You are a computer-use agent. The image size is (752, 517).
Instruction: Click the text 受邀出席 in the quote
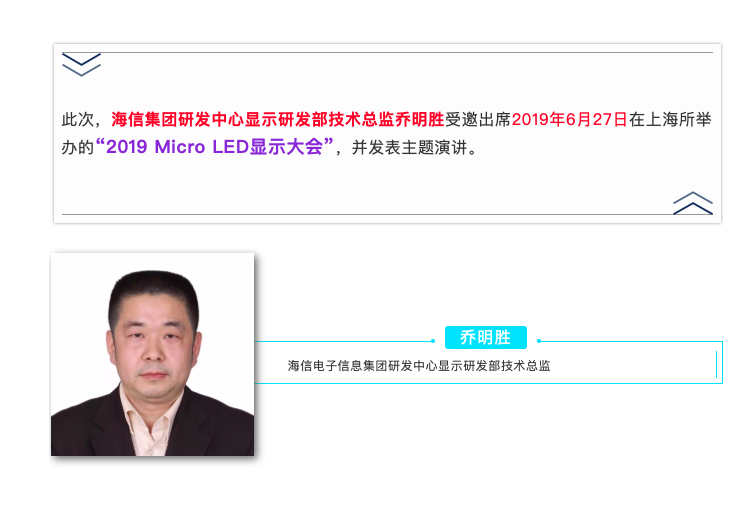(x=478, y=119)
